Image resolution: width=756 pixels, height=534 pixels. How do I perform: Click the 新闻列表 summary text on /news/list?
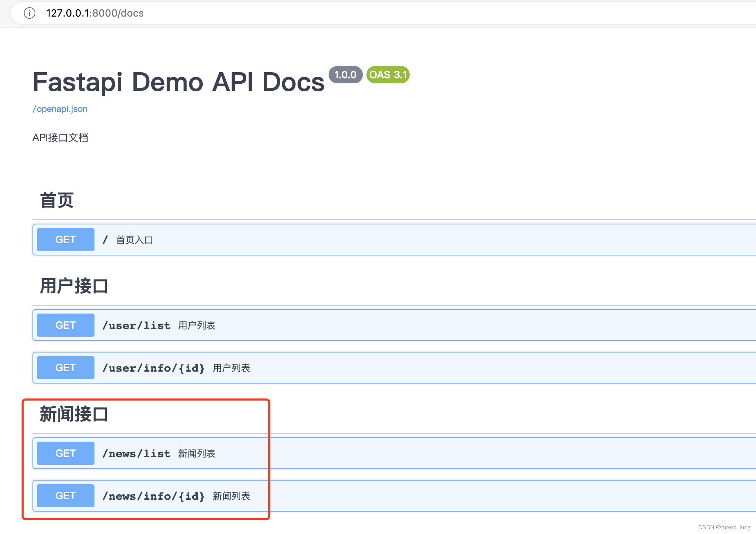pos(197,453)
